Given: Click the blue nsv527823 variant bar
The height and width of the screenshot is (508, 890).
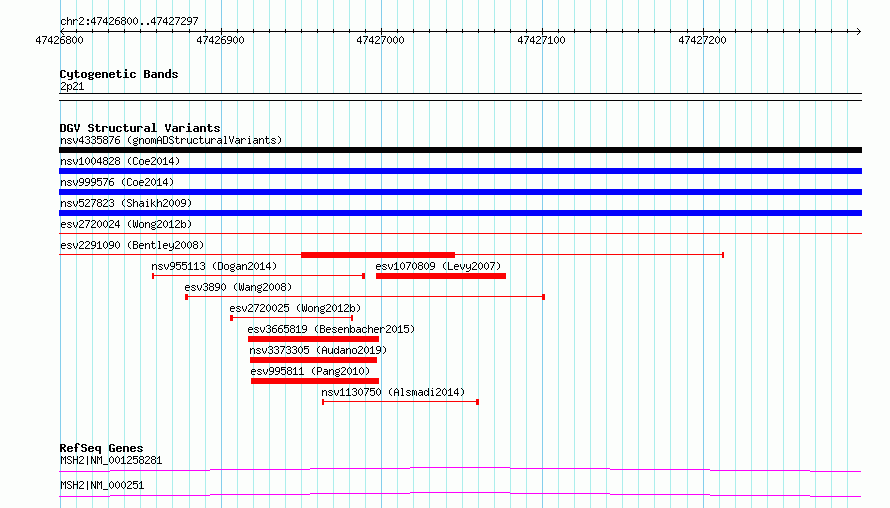Looking at the screenshot, I should (460, 213).
